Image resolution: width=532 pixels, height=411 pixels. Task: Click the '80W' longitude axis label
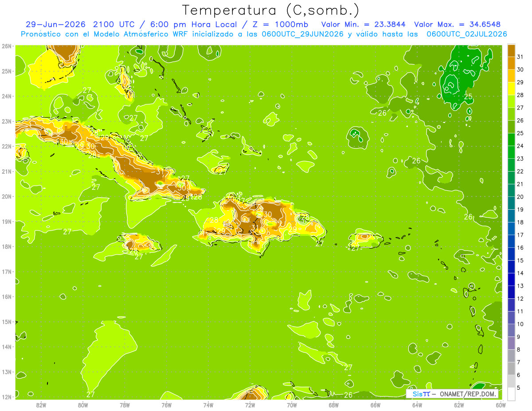coord(83,405)
